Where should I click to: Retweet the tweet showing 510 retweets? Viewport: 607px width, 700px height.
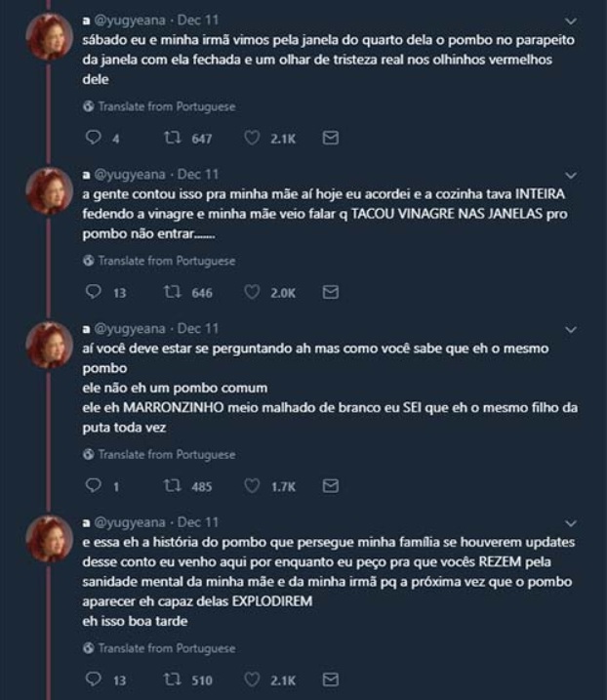click(x=173, y=679)
